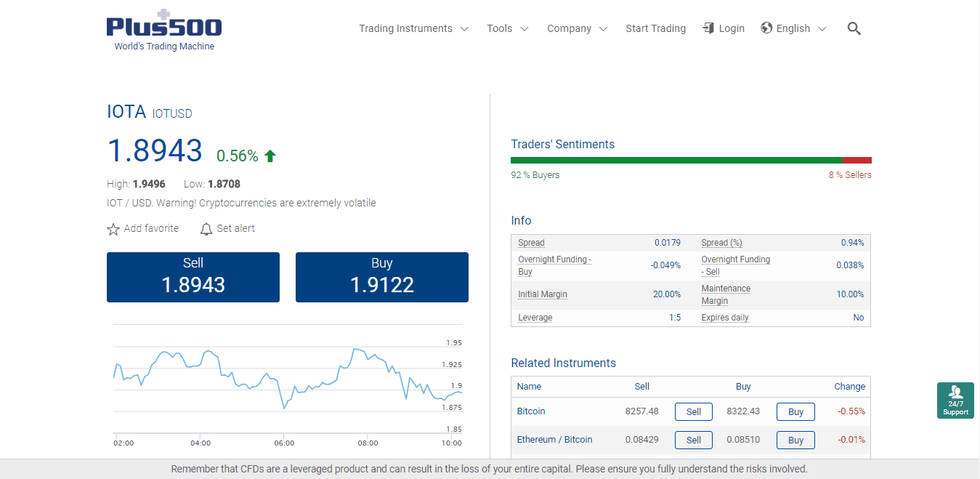Screen dimensions: 980x479
Task: Click the Set alert label
Action: 236,228
